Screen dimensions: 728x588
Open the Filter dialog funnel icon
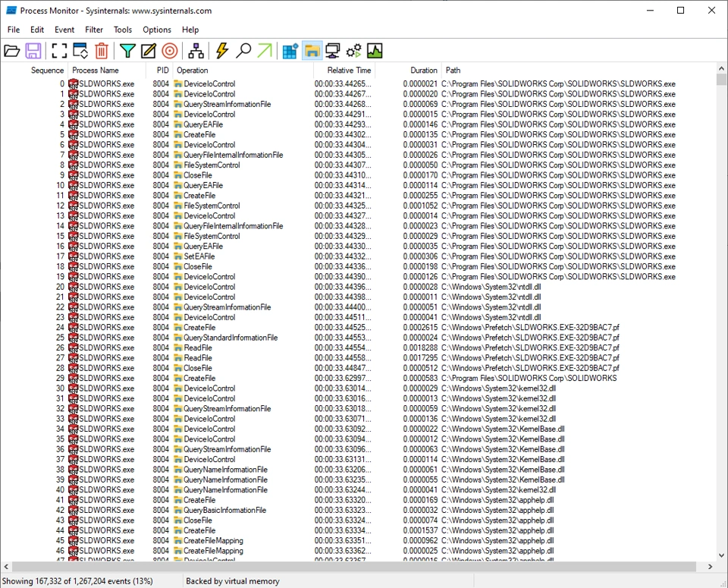(x=127, y=51)
